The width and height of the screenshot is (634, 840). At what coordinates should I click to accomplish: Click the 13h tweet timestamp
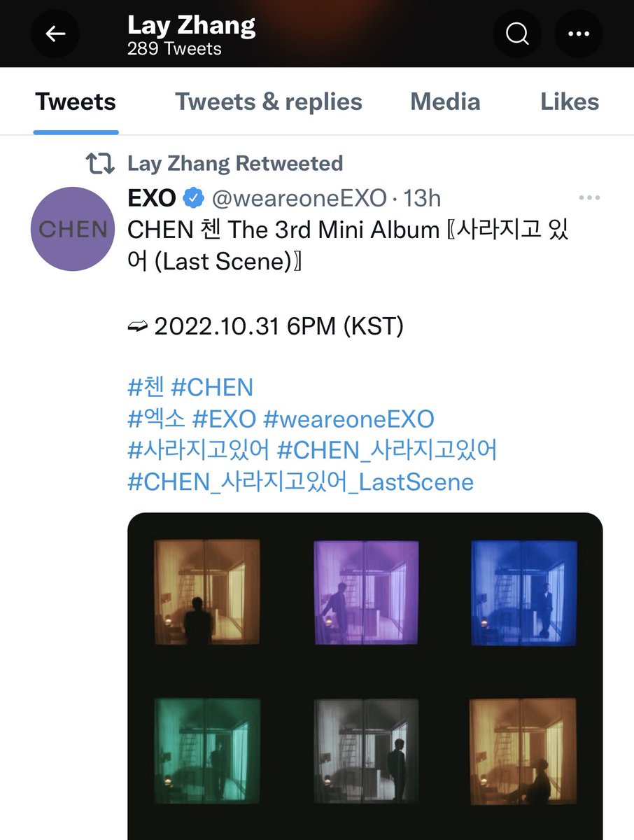point(422,199)
